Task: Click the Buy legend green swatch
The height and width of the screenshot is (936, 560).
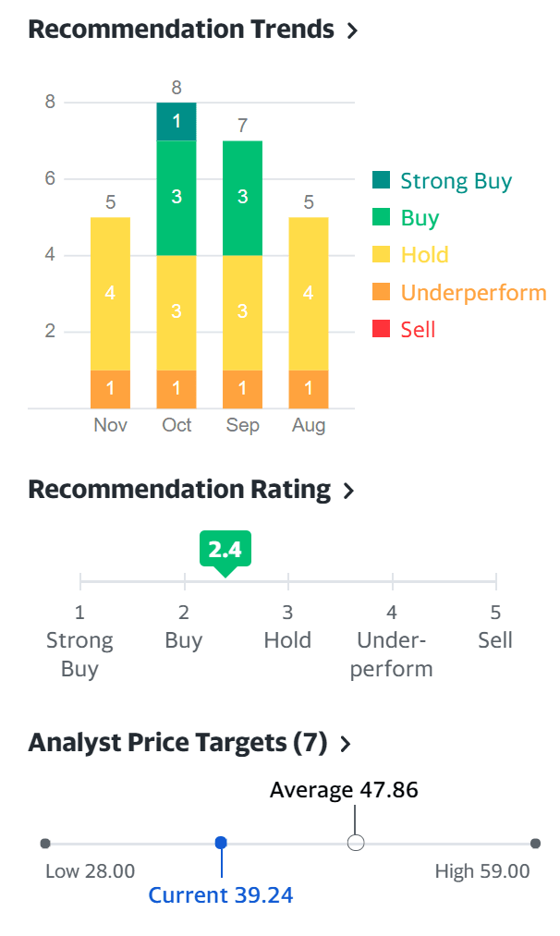Action: pos(381,218)
